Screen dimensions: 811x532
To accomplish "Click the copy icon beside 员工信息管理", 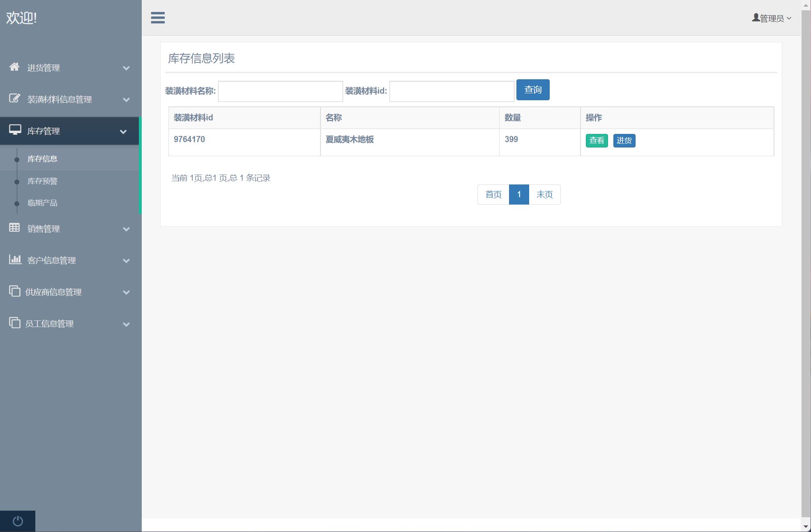I will (x=15, y=323).
